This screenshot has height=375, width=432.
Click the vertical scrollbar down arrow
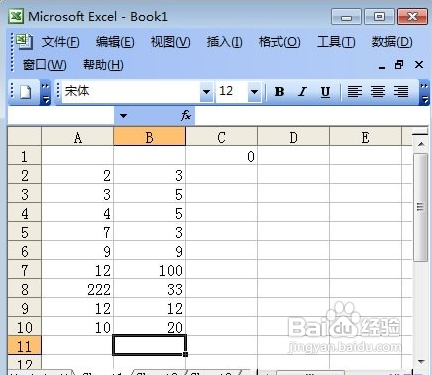pos(421,362)
